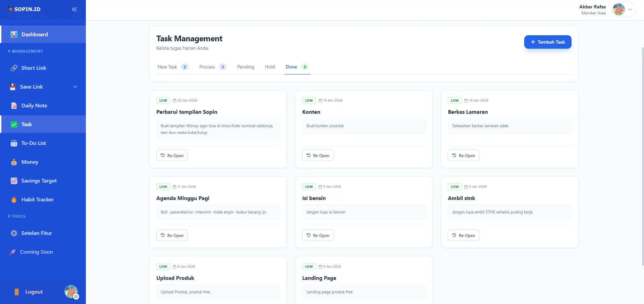This screenshot has height=304, width=644.
Task: Open Setelan Fitur settings
Action: tap(43, 233)
